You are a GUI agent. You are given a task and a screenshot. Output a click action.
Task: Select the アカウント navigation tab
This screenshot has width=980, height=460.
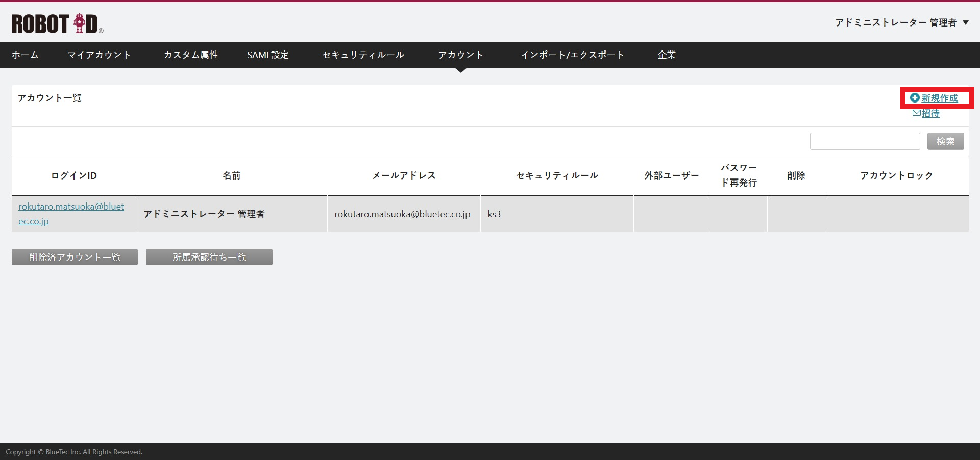pyautogui.click(x=460, y=55)
